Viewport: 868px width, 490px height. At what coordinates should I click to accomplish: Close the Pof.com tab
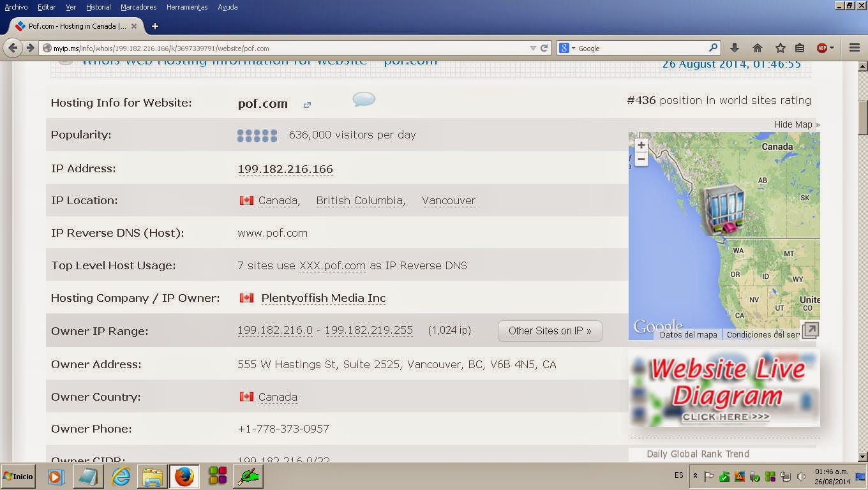[134, 26]
